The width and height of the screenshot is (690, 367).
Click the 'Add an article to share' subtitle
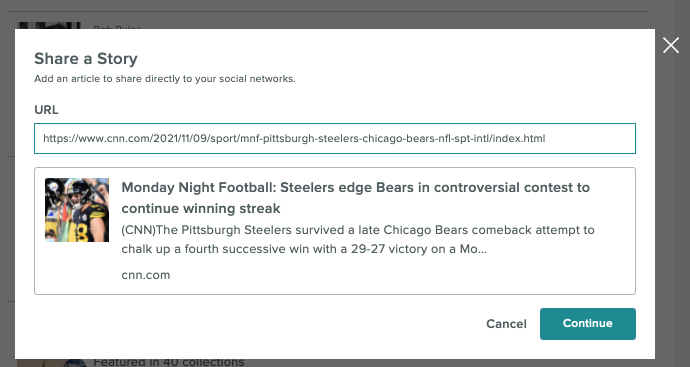pos(165,79)
